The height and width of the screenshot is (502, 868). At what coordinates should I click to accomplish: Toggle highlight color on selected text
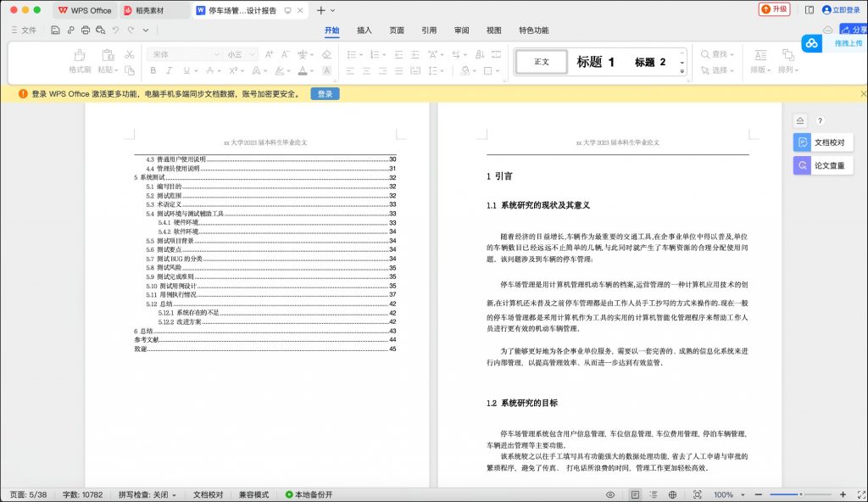280,69
